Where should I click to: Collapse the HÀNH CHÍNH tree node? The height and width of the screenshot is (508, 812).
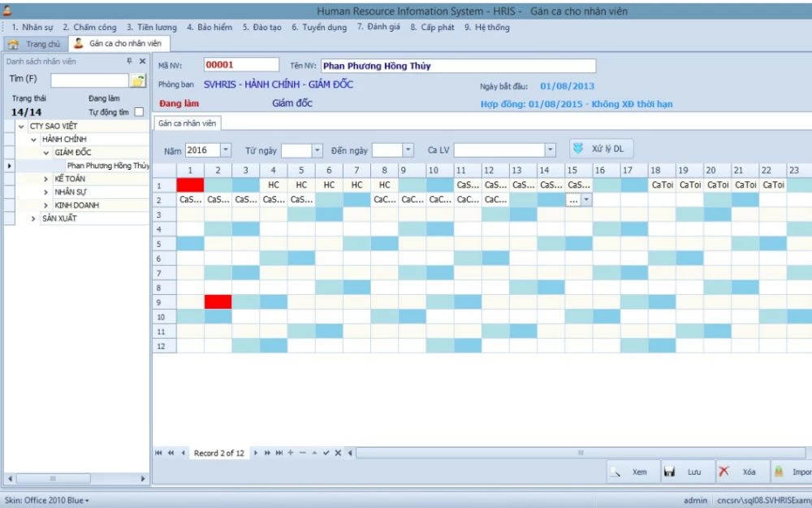point(33,140)
